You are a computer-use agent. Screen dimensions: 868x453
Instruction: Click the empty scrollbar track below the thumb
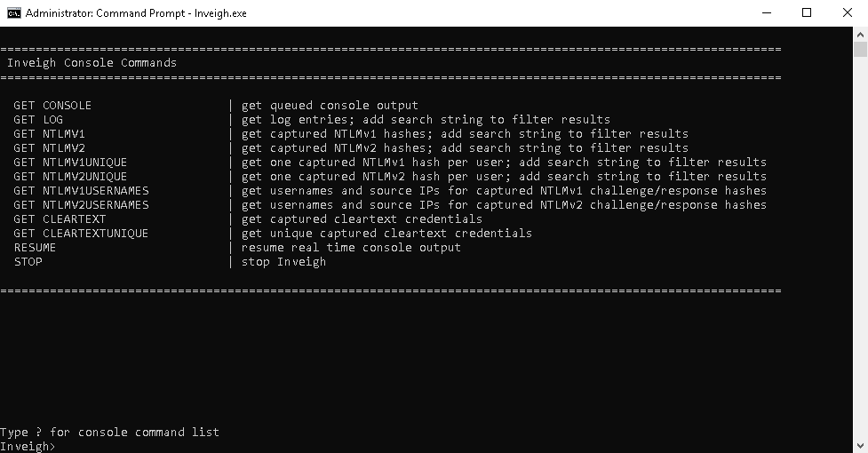click(860, 248)
